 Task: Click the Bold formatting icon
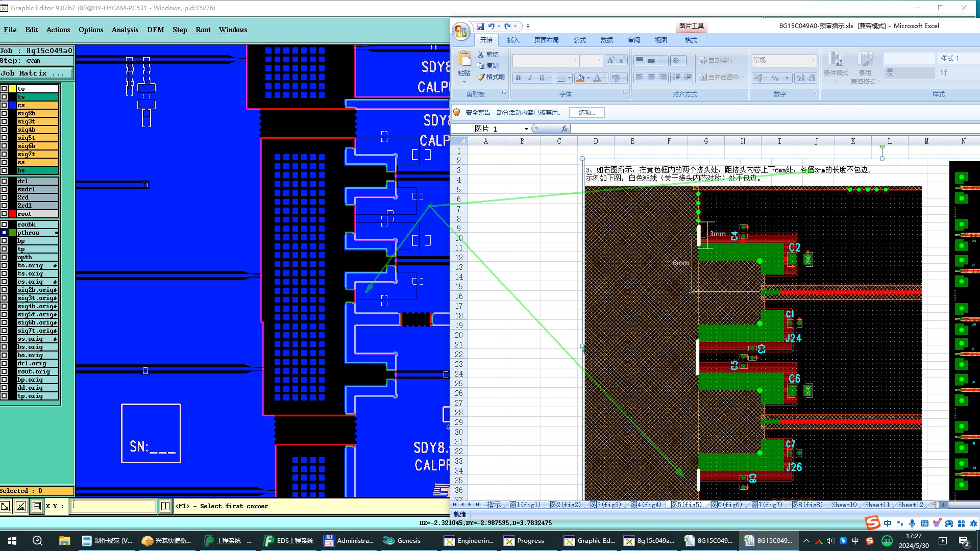click(518, 78)
